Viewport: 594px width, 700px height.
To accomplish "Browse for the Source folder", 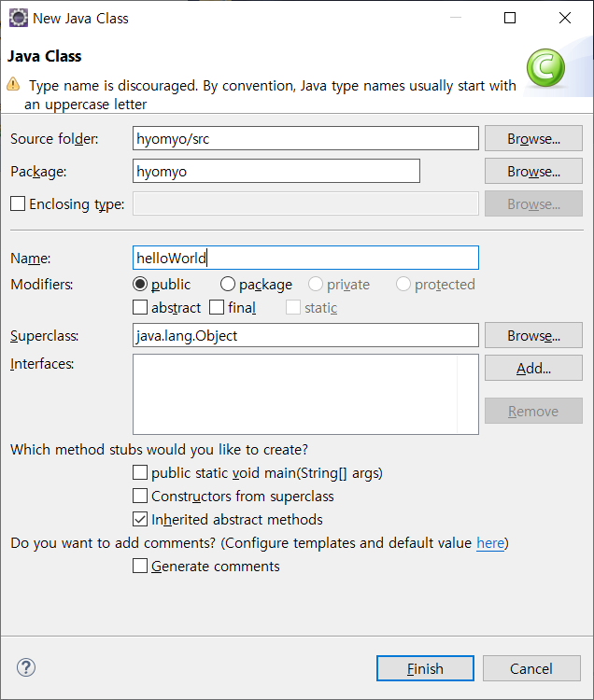I will click(533, 138).
